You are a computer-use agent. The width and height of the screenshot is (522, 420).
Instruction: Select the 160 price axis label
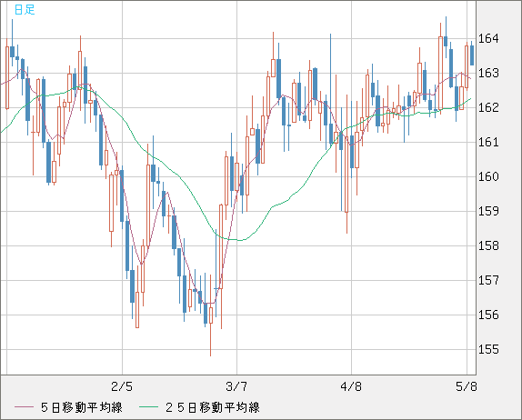pyautogui.click(x=488, y=176)
